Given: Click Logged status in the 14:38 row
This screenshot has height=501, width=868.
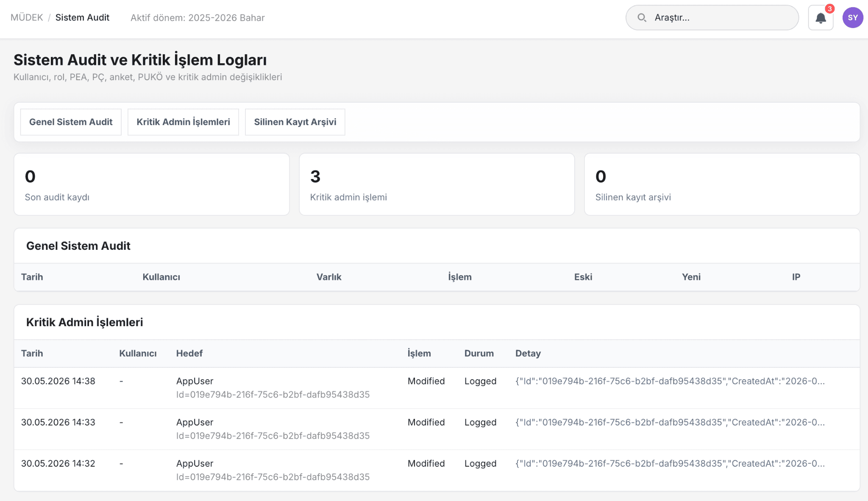Looking at the screenshot, I should pos(480,381).
